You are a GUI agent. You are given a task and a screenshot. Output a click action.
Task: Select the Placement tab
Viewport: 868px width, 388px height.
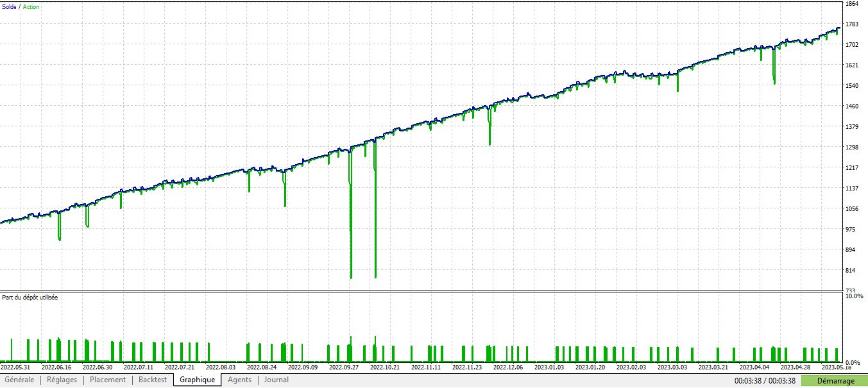tap(108, 380)
